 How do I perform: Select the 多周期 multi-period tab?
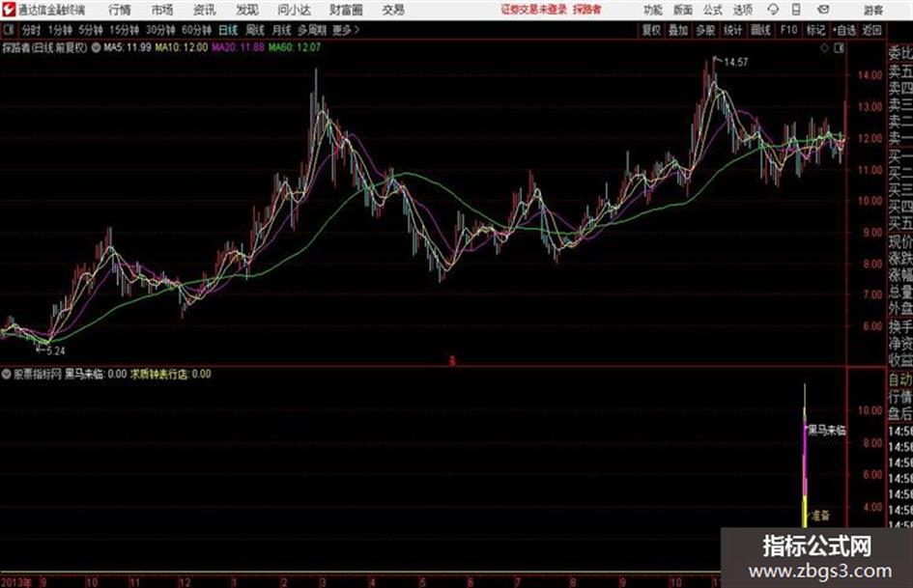tap(312, 30)
